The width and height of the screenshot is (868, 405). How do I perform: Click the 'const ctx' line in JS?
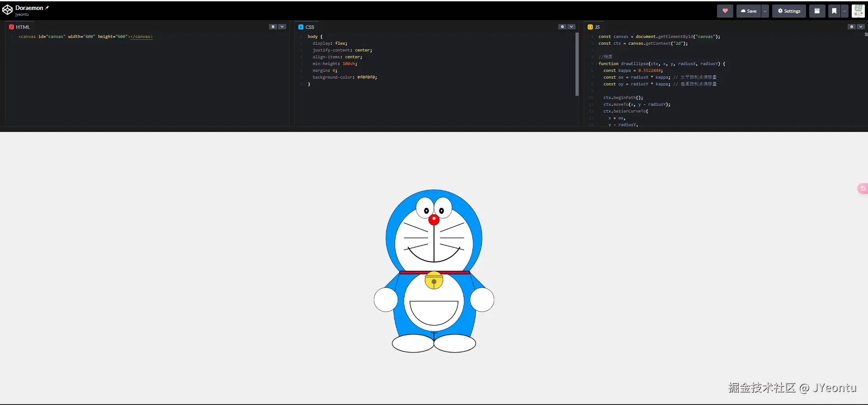point(643,43)
